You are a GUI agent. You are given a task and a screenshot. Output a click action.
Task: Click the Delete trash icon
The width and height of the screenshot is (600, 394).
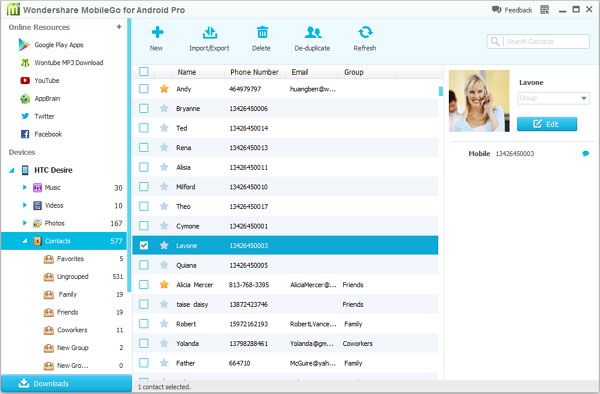pos(262,33)
